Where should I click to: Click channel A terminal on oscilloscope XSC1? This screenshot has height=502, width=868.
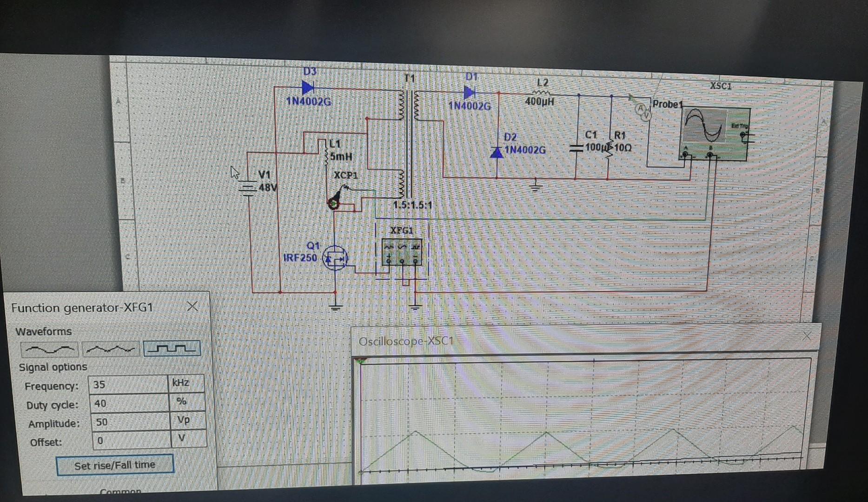pyautogui.click(x=685, y=154)
